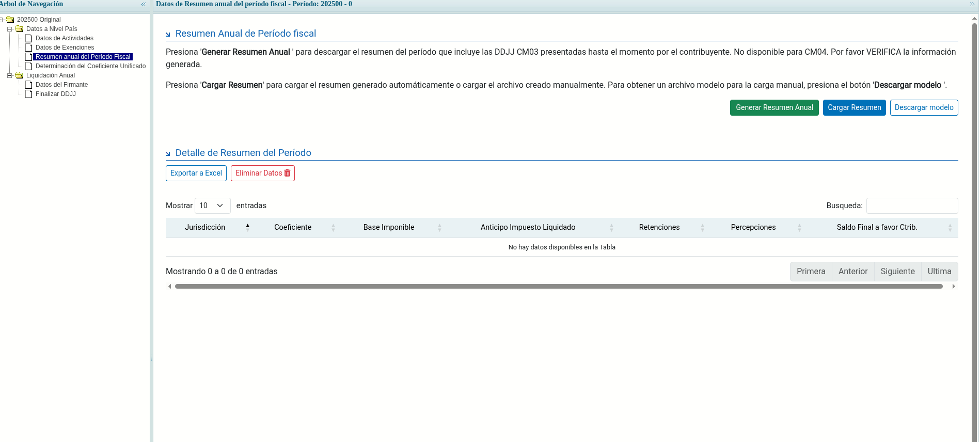Viewport: 980px width, 442px height.
Task: Go to the Ultima page
Action: (939, 272)
